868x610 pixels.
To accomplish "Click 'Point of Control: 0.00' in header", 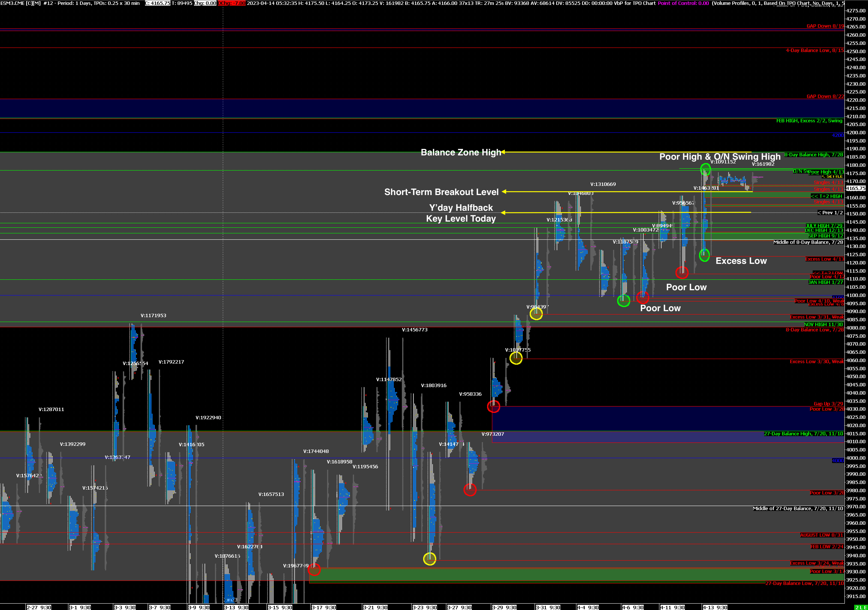I will 683,3.
